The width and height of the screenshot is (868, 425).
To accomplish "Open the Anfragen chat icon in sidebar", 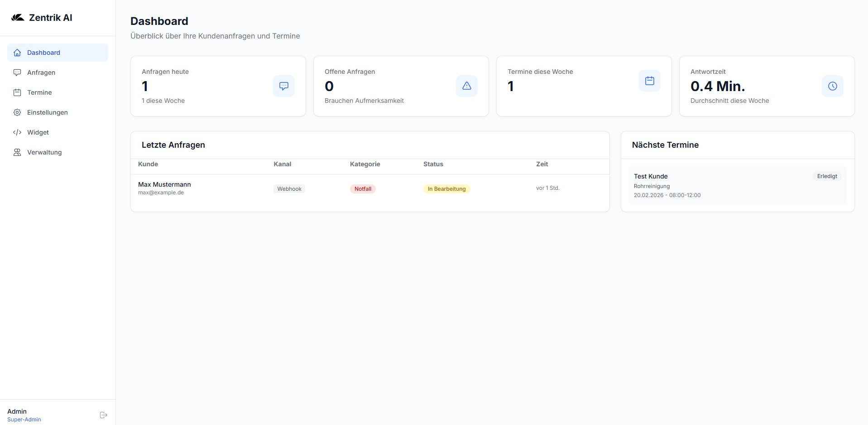I will 17,72.
